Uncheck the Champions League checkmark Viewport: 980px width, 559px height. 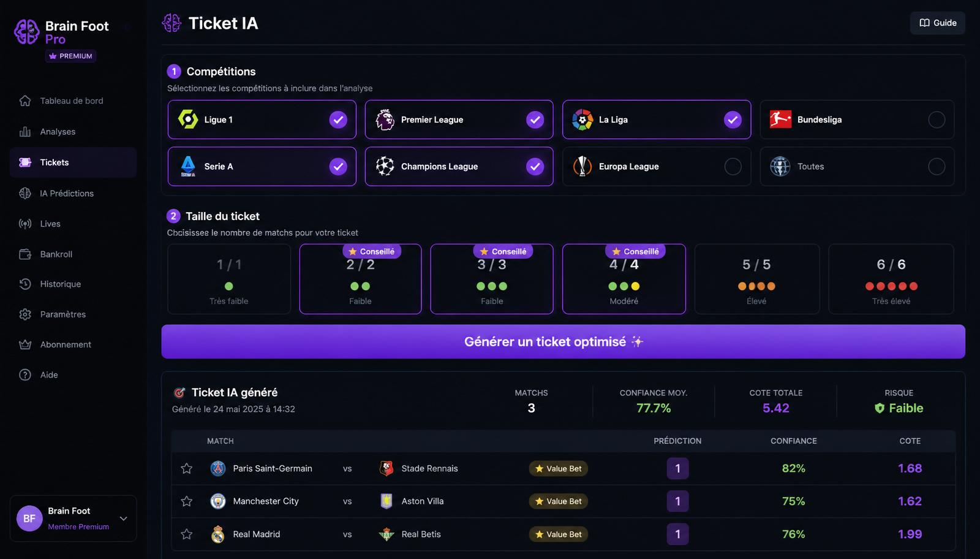click(x=535, y=166)
